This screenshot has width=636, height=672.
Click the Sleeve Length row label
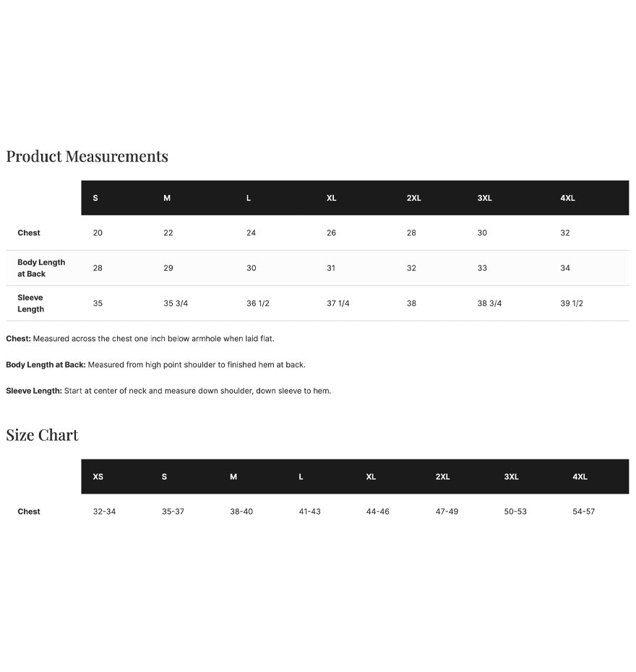pyautogui.click(x=30, y=303)
